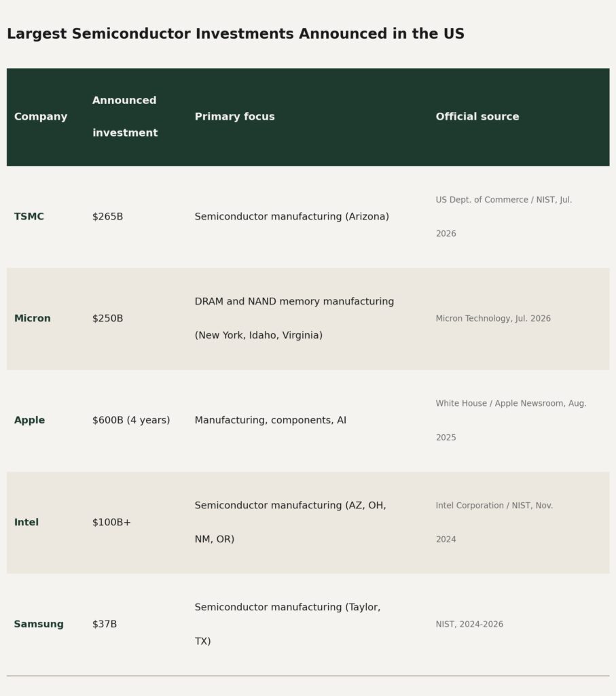Click the $265B investment value

(x=108, y=217)
